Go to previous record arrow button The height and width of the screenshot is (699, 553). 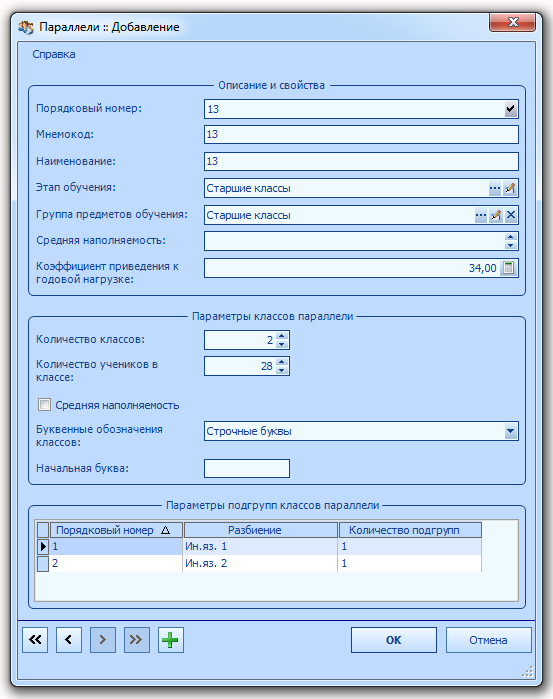pos(69,640)
